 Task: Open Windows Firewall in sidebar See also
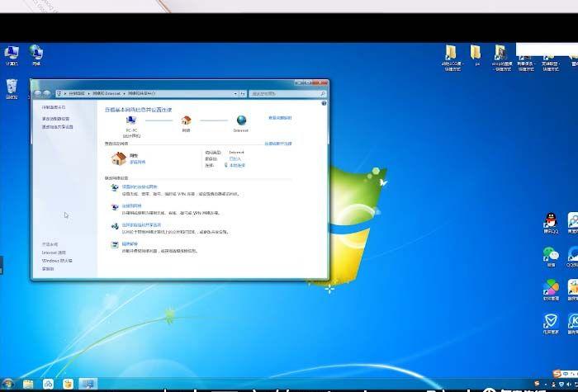pos(57,261)
